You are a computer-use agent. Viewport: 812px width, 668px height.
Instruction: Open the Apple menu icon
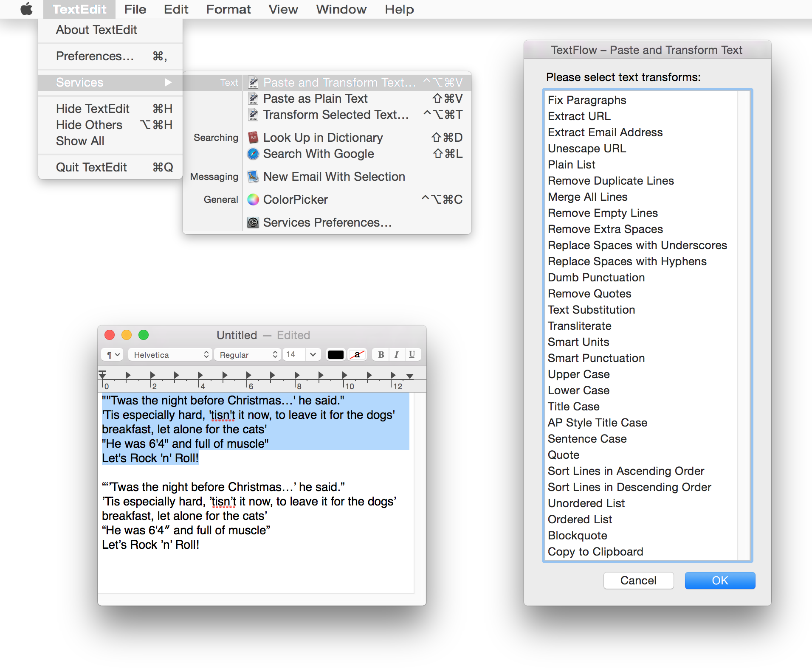tap(27, 9)
